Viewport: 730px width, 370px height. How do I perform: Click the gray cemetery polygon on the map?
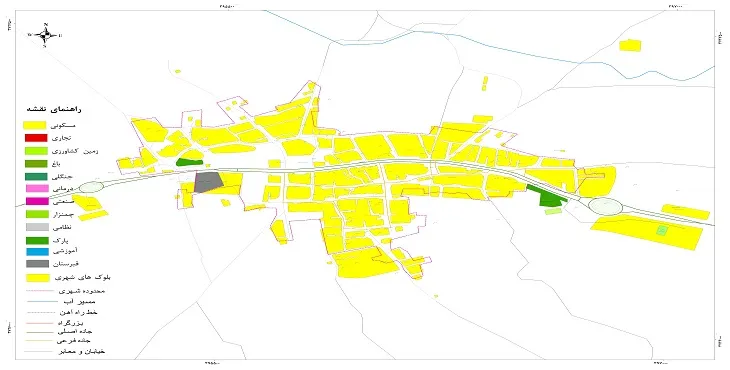point(208,182)
